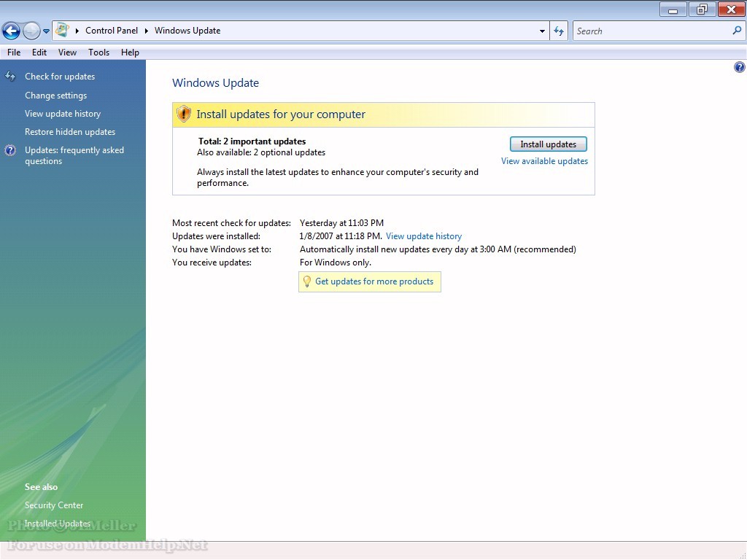Open Restore hidden updates

pos(70,132)
